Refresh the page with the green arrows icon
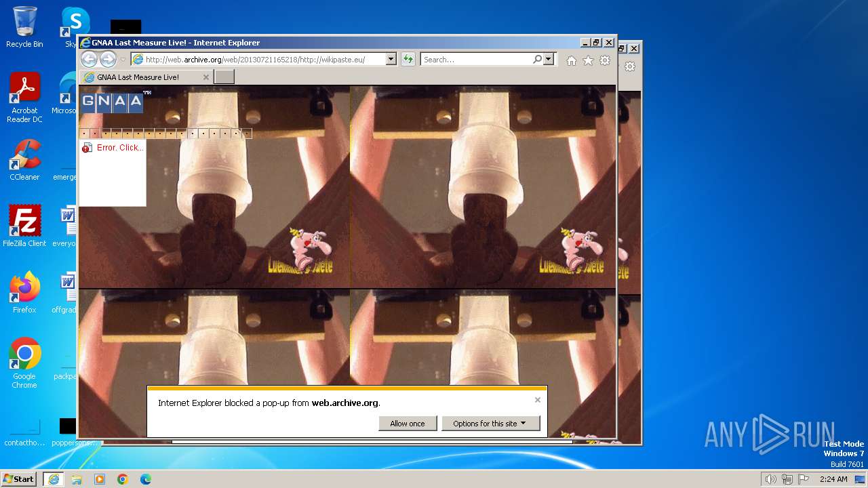868x488 pixels. [x=408, y=60]
